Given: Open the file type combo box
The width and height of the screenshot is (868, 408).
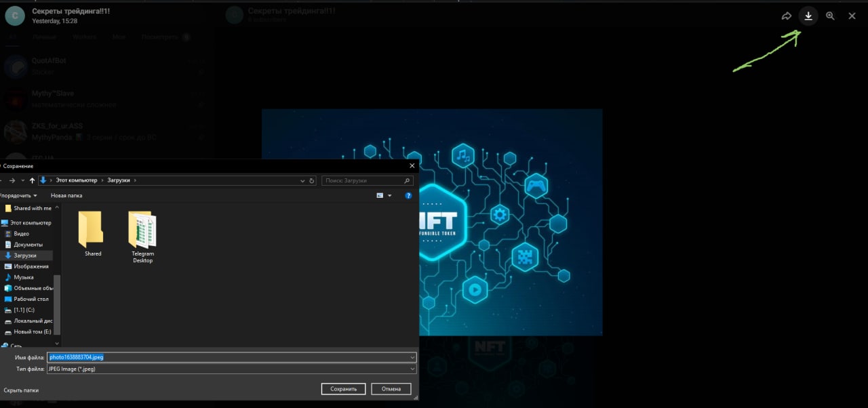Looking at the screenshot, I should tap(231, 369).
